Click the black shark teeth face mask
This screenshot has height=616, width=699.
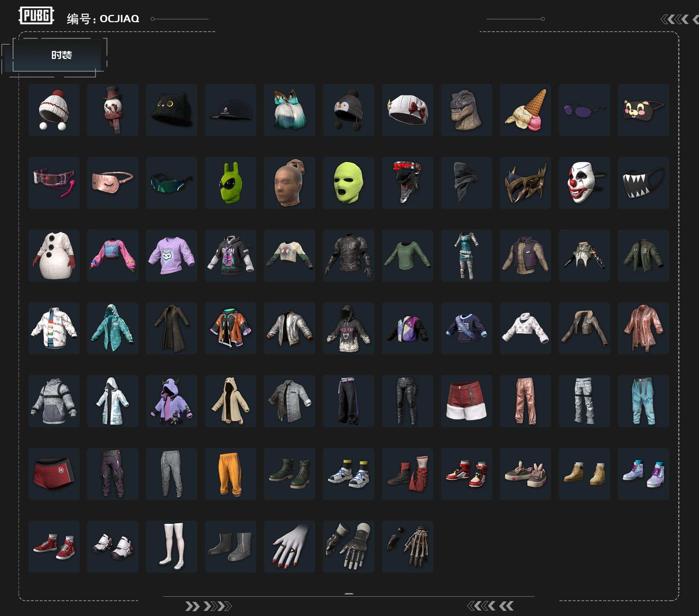643,183
